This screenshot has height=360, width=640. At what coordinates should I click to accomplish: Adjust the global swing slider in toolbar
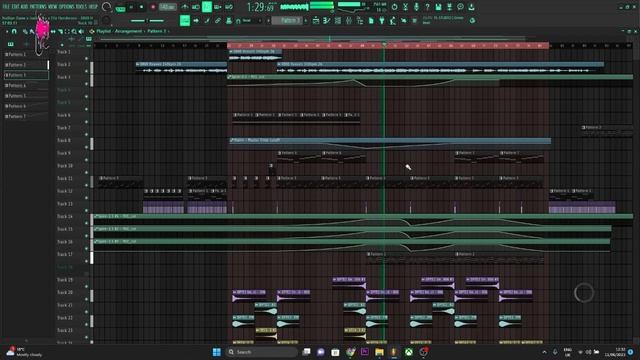(147, 20)
